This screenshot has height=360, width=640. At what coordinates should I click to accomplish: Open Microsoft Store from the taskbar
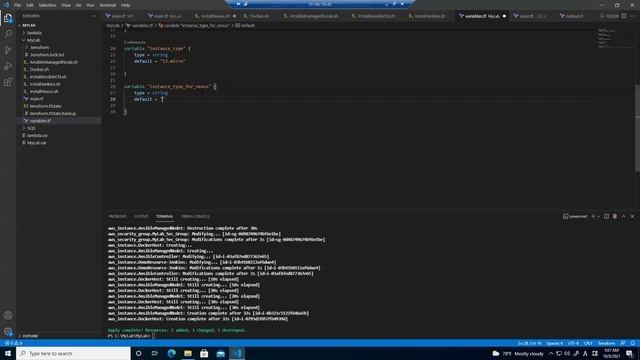point(204,353)
